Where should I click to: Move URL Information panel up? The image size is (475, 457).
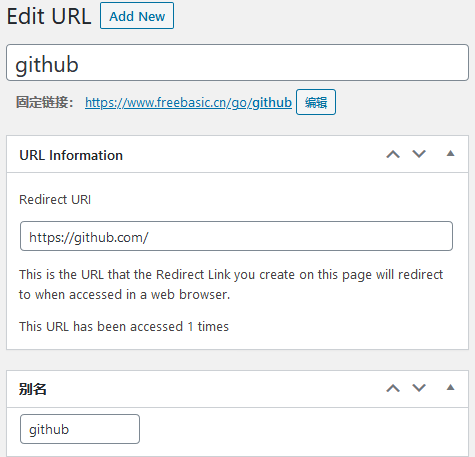(x=393, y=154)
